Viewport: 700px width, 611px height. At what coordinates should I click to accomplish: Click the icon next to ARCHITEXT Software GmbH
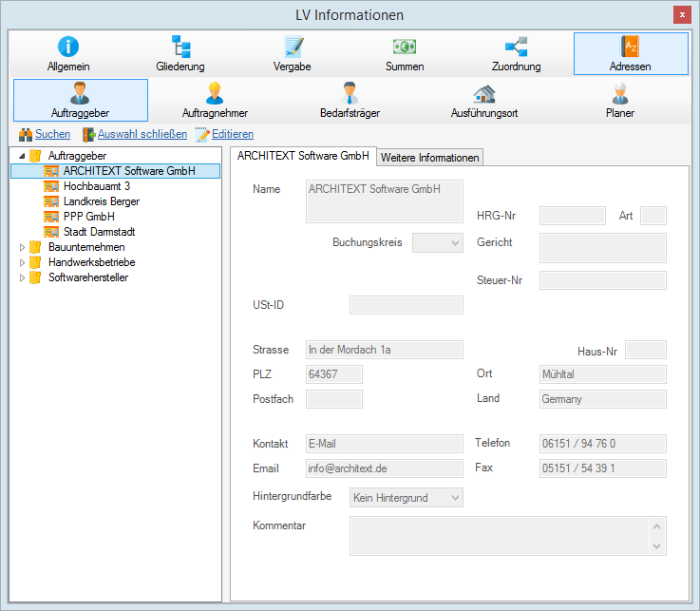coord(51,171)
